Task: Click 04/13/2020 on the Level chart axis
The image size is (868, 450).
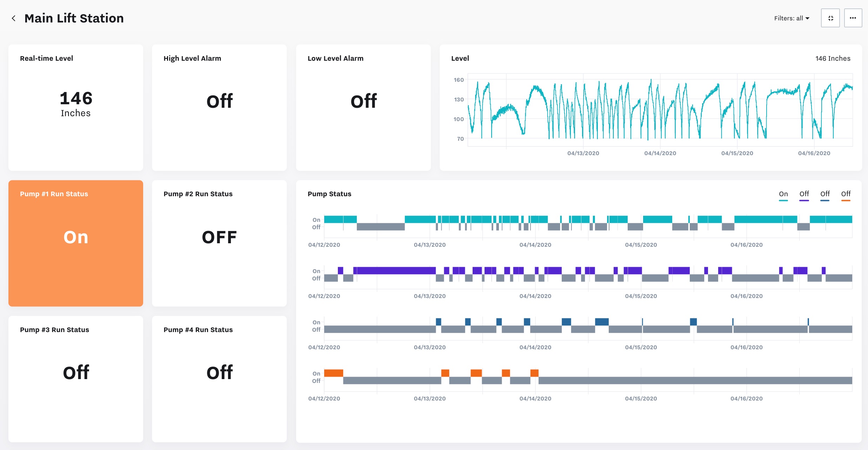Action: click(x=583, y=153)
